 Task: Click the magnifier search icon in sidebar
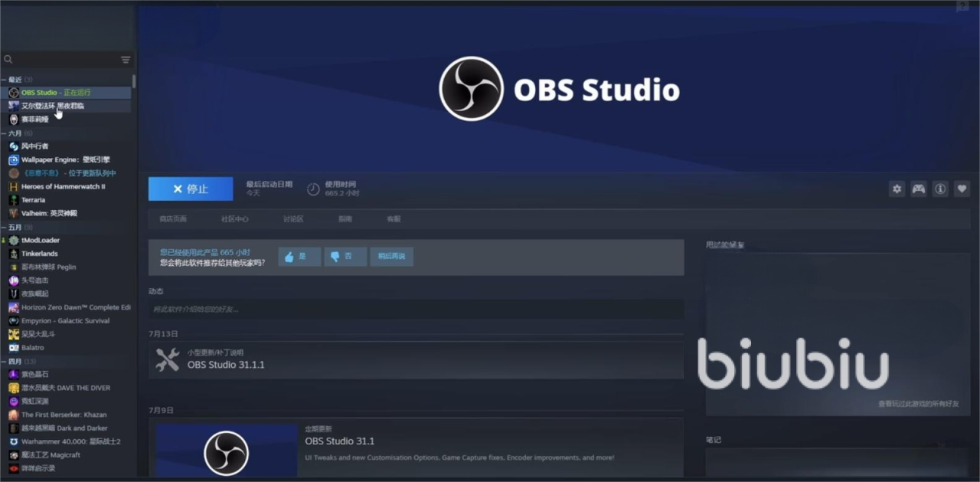pyautogui.click(x=8, y=60)
